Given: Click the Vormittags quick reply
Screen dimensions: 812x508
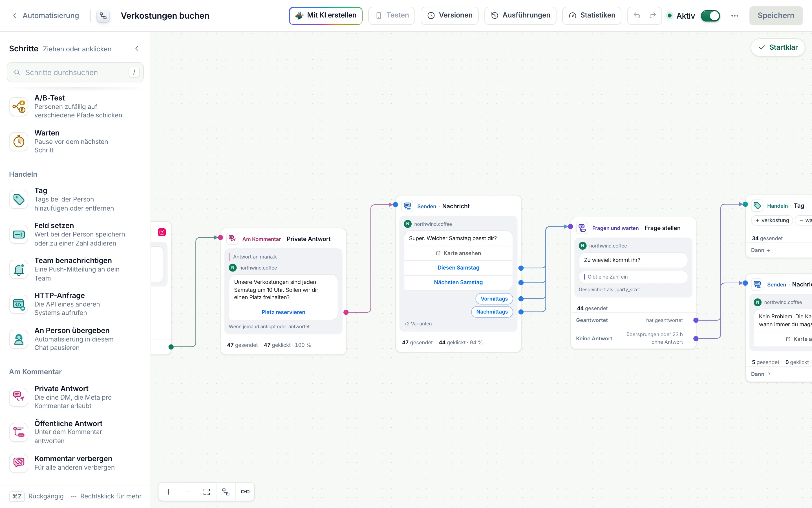Looking at the screenshot, I should (x=494, y=299).
